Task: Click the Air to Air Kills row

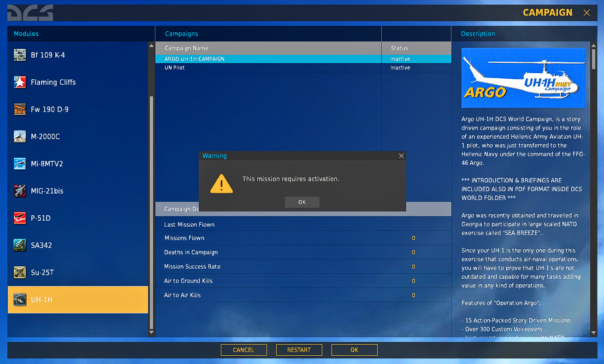Action: (x=303, y=295)
